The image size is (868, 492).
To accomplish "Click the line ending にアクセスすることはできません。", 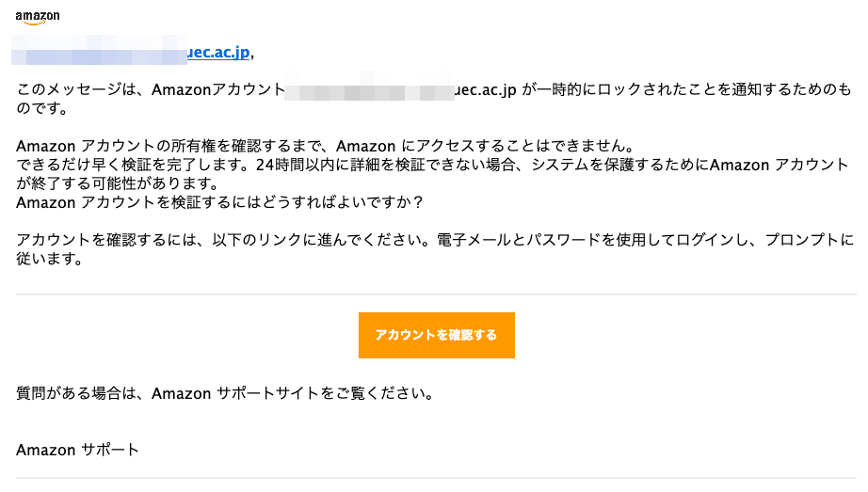I will (326, 146).
